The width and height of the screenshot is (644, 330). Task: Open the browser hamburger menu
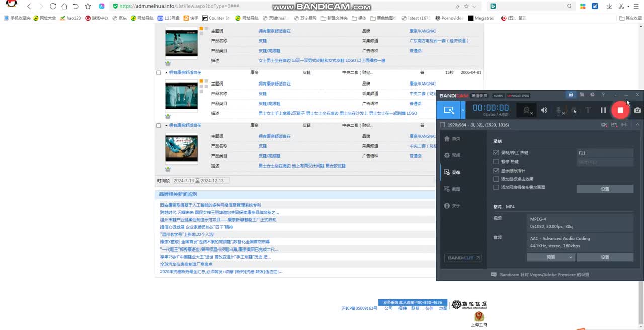tap(637, 6)
